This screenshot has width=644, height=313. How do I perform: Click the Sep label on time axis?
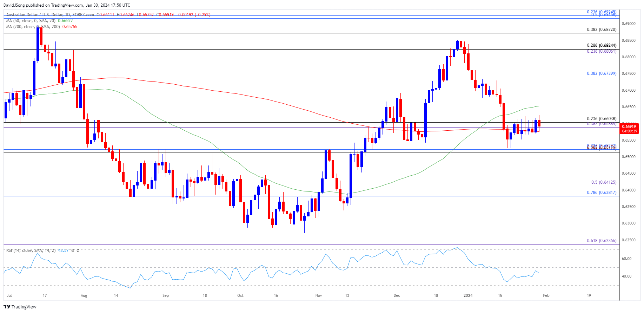(x=166, y=296)
